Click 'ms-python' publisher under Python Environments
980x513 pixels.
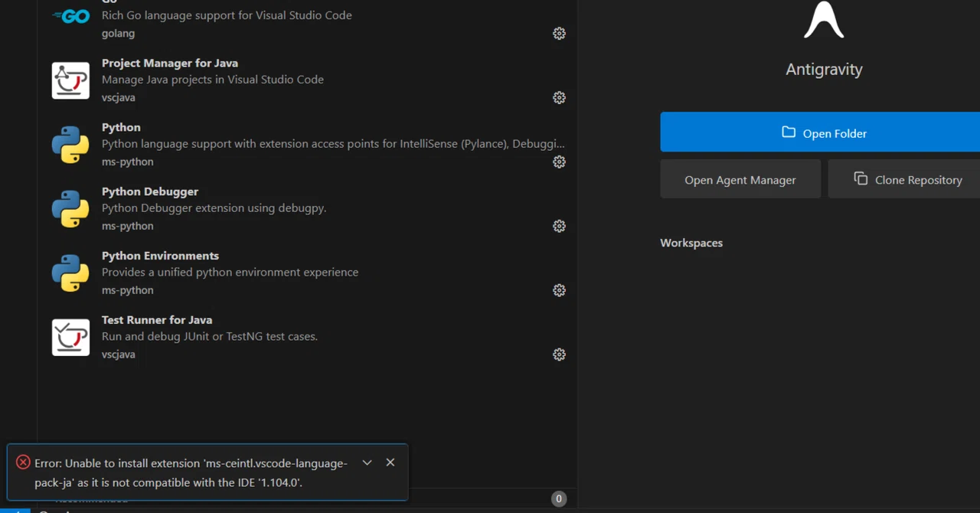[128, 290]
